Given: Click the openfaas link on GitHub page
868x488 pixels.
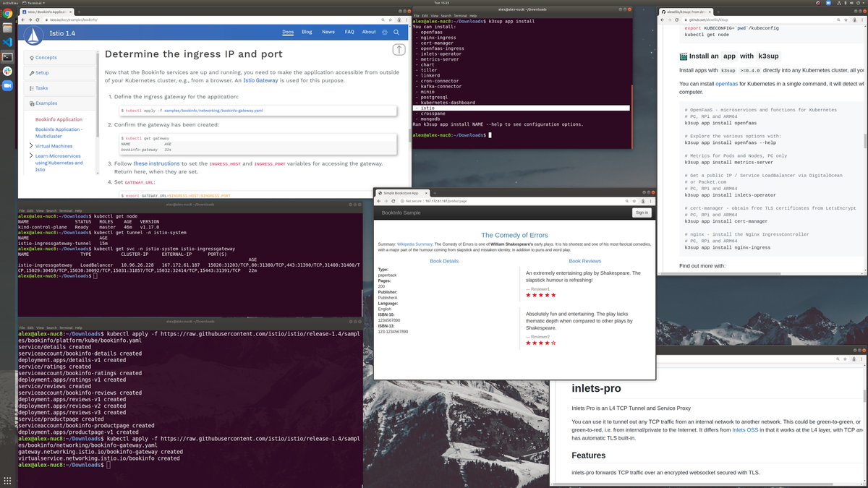Looking at the screenshot, I should (x=727, y=84).
